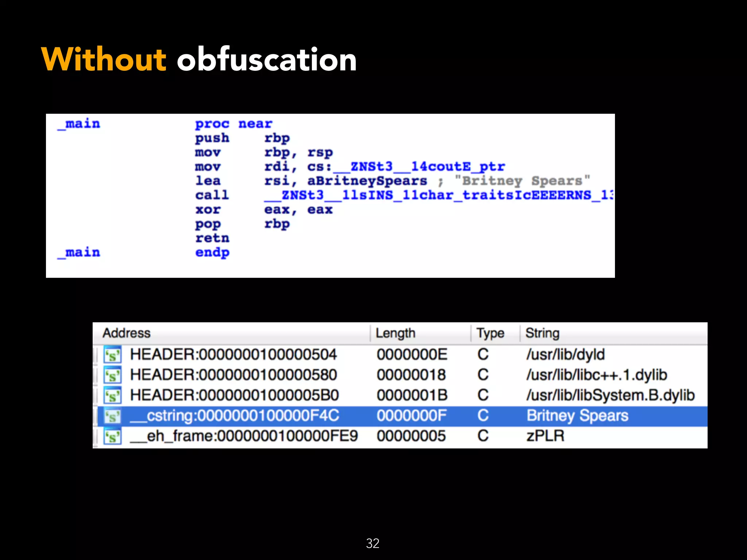This screenshot has width=747, height=560.
Task: Select the zPLR string entry
Action: coord(545,436)
